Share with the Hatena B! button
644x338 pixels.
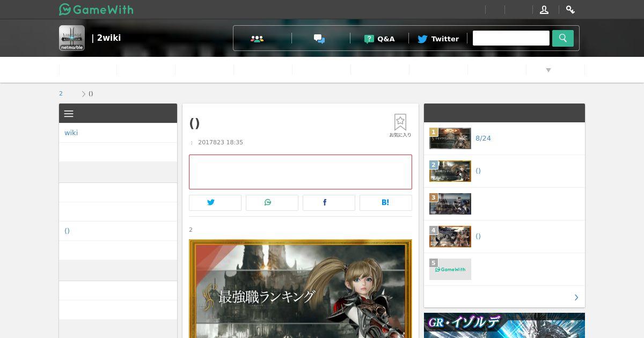[386, 202]
